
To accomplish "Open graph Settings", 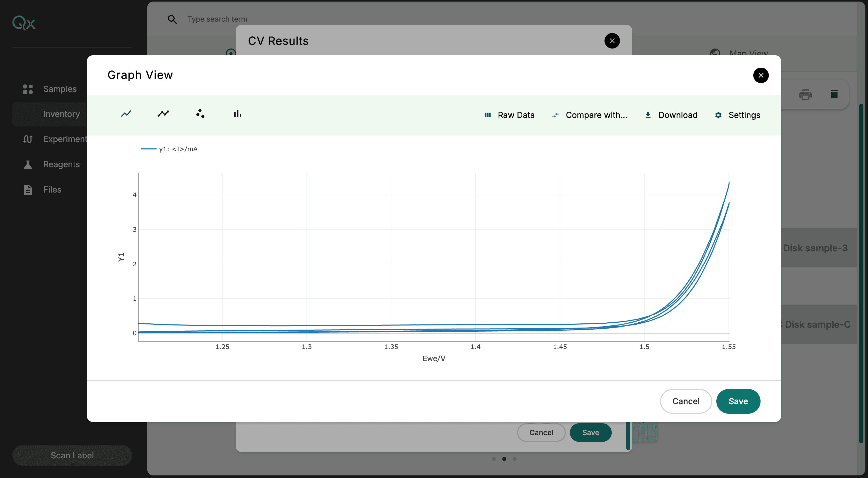I will 738,115.
